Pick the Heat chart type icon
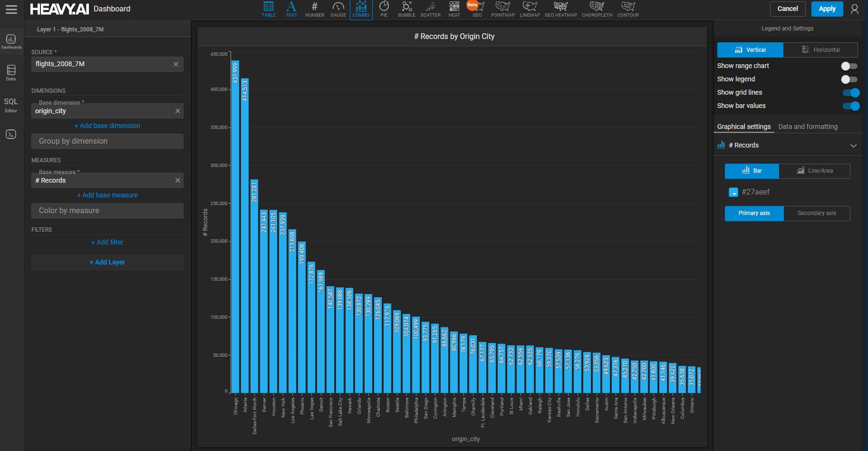This screenshot has height=451, width=868. coord(454,9)
